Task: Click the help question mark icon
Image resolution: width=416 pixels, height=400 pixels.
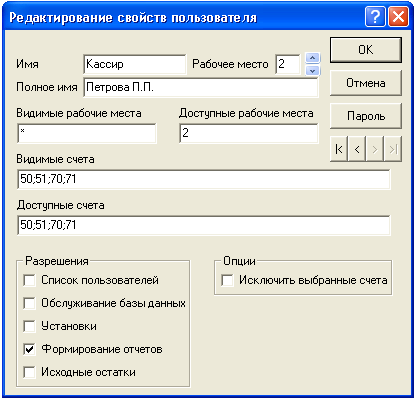Action: coord(375,16)
